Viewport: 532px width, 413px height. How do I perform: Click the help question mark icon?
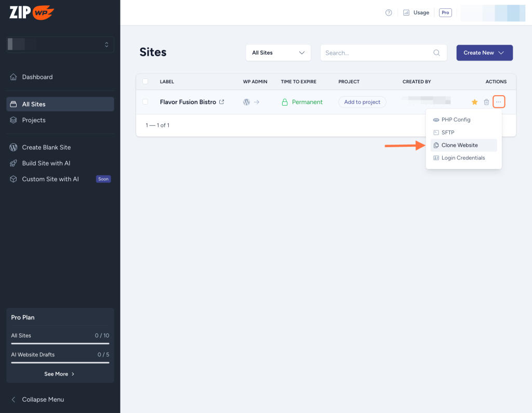(x=388, y=12)
